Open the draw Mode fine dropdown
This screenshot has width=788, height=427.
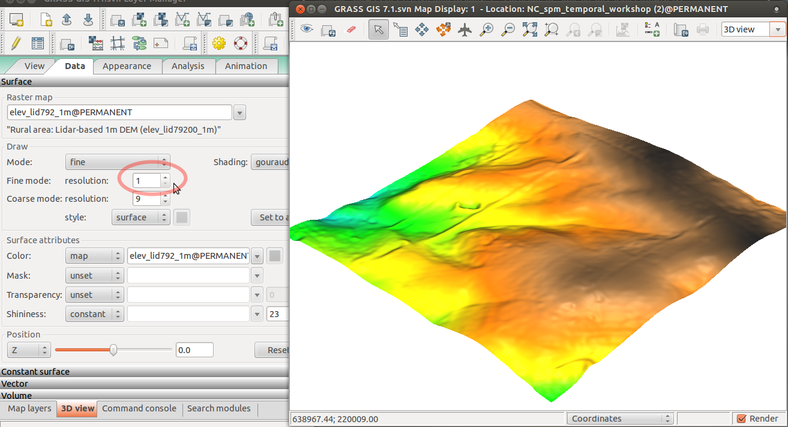(x=117, y=162)
